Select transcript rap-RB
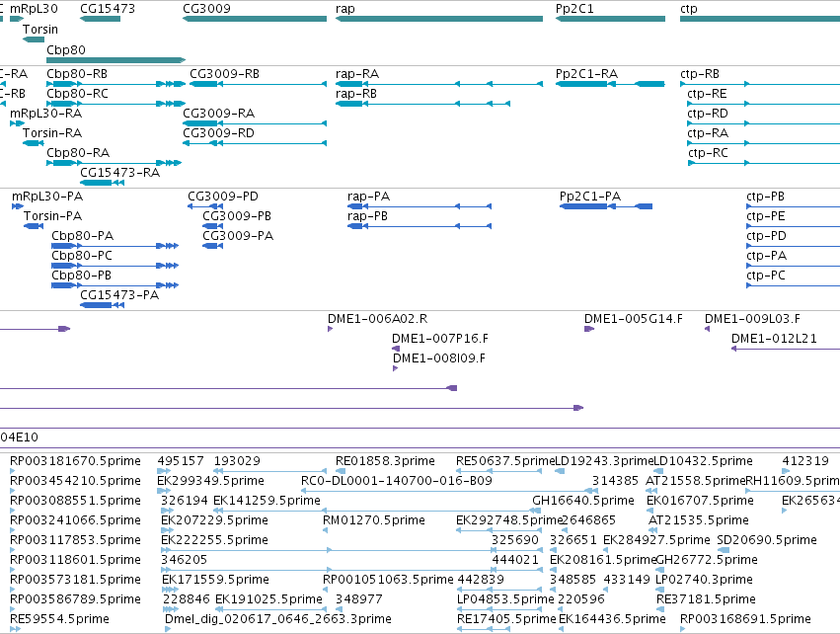 point(422,104)
